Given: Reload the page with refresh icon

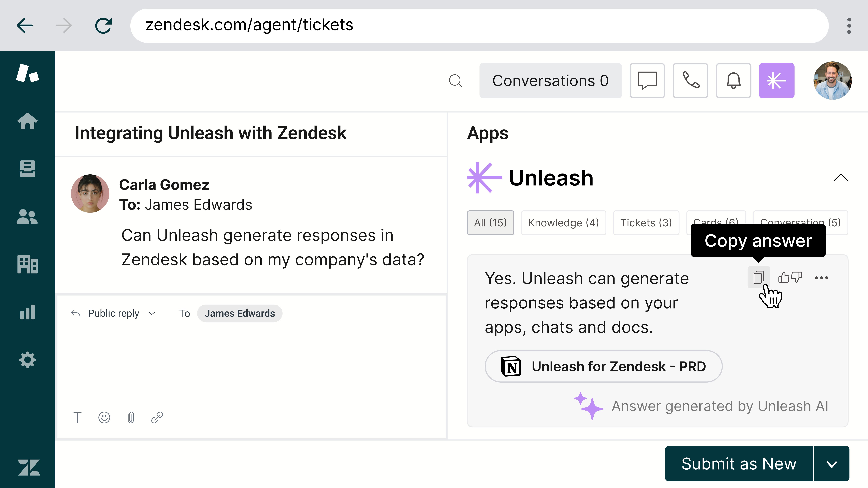Looking at the screenshot, I should (x=103, y=26).
